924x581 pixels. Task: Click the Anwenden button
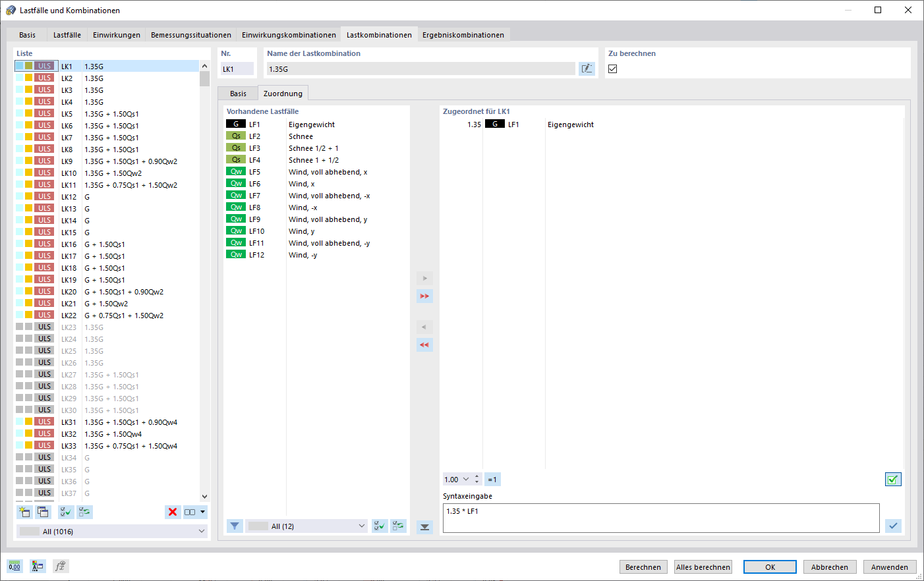(890, 567)
